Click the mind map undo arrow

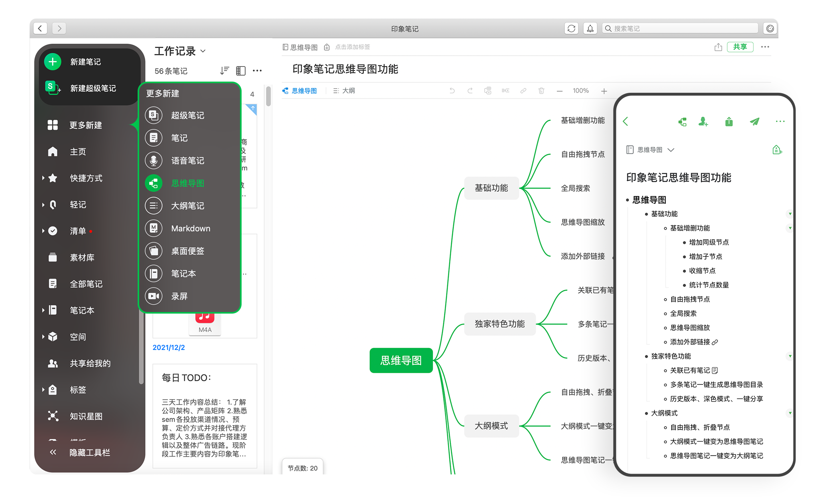coord(452,91)
